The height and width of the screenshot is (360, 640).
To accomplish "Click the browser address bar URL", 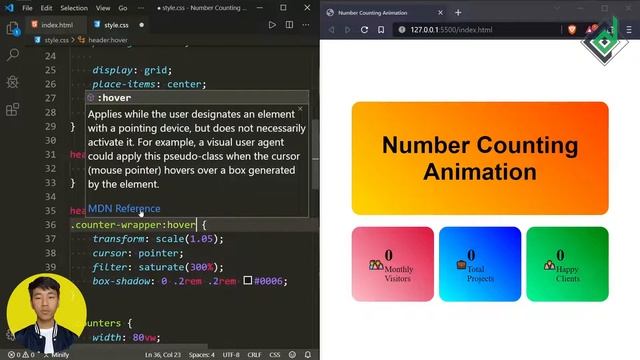I will pos(451,30).
